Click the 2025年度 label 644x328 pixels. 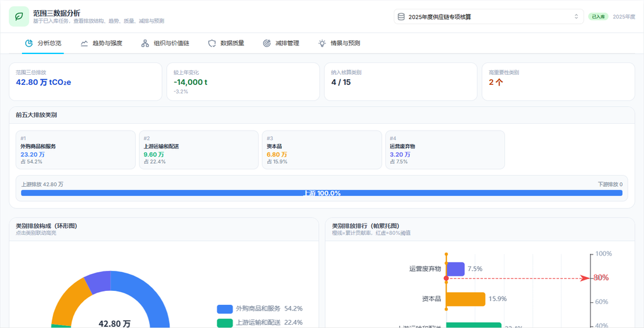pyautogui.click(x=624, y=17)
